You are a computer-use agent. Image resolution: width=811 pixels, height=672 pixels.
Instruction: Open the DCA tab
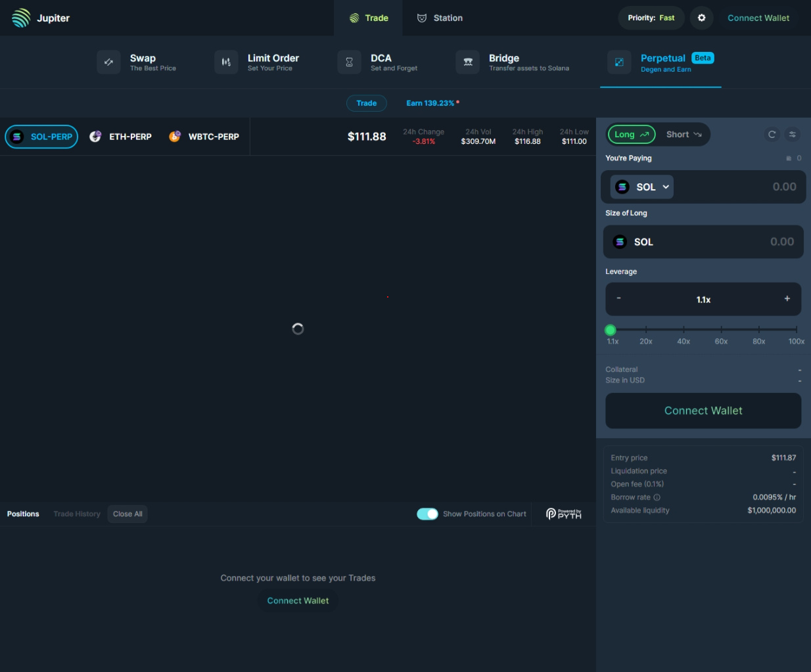point(378,62)
